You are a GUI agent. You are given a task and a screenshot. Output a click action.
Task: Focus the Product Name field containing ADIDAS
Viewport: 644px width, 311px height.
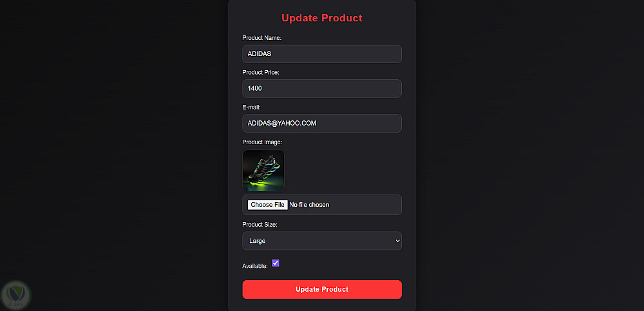(321, 54)
